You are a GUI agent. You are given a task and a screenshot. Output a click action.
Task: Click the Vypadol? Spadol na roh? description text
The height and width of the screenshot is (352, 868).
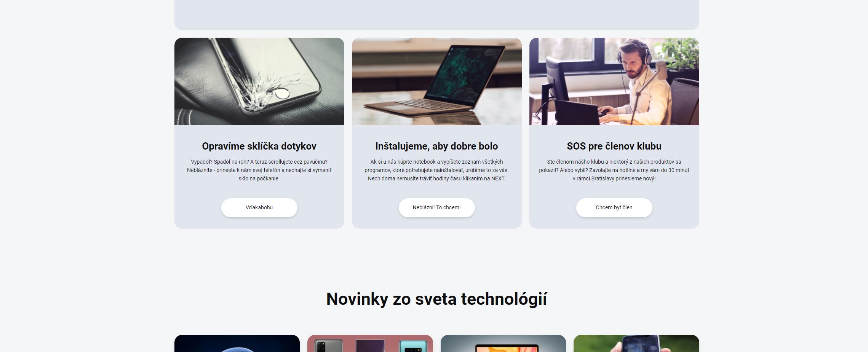tap(259, 170)
